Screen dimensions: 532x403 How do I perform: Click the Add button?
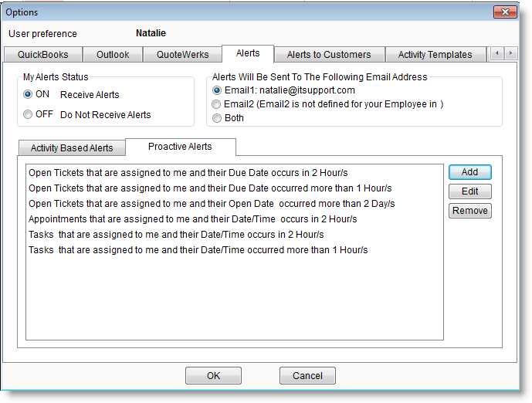[x=469, y=172]
